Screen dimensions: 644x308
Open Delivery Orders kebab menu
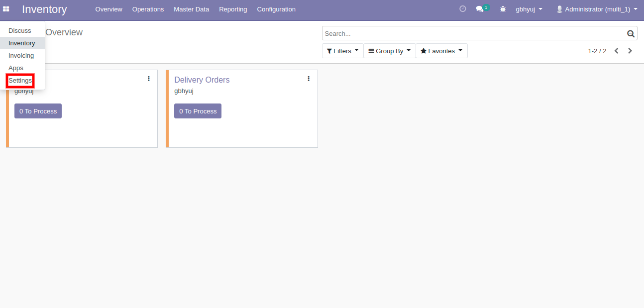pyautogui.click(x=309, y=79)
